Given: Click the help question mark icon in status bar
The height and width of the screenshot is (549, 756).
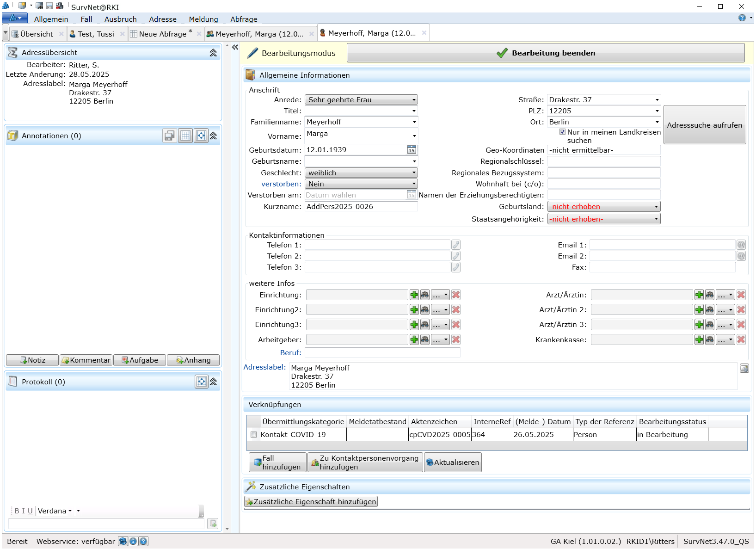Looking at the screenshot, I should click(144, 541).
